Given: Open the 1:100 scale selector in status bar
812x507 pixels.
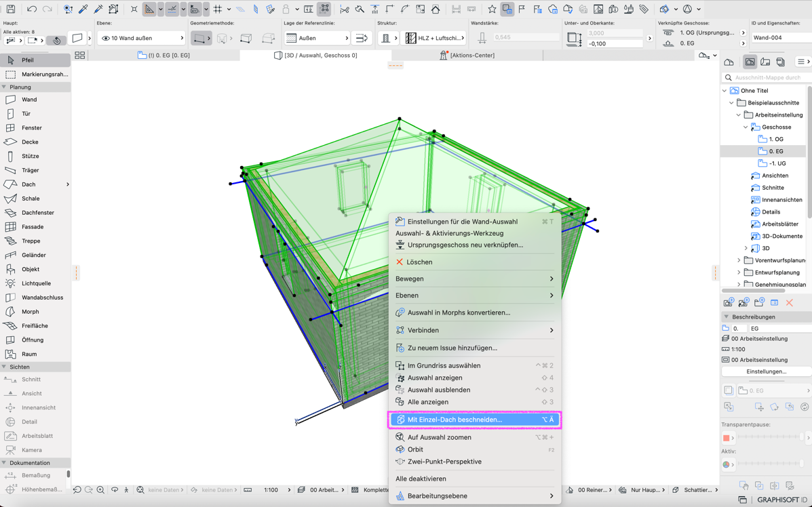Looking at the screenshot, I should pyautogui.click(x=277, y=489).
